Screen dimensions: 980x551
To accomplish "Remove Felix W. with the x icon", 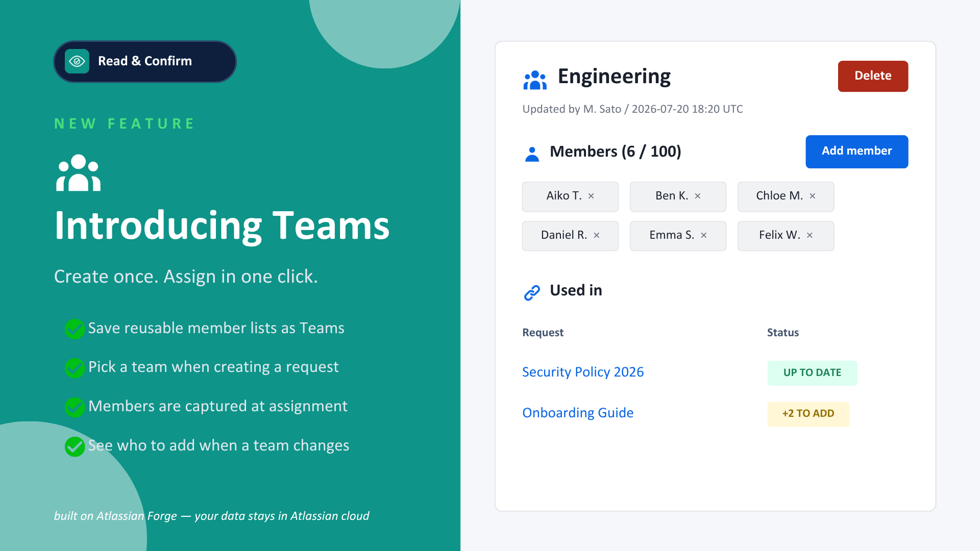I will (x=810, y=235).
